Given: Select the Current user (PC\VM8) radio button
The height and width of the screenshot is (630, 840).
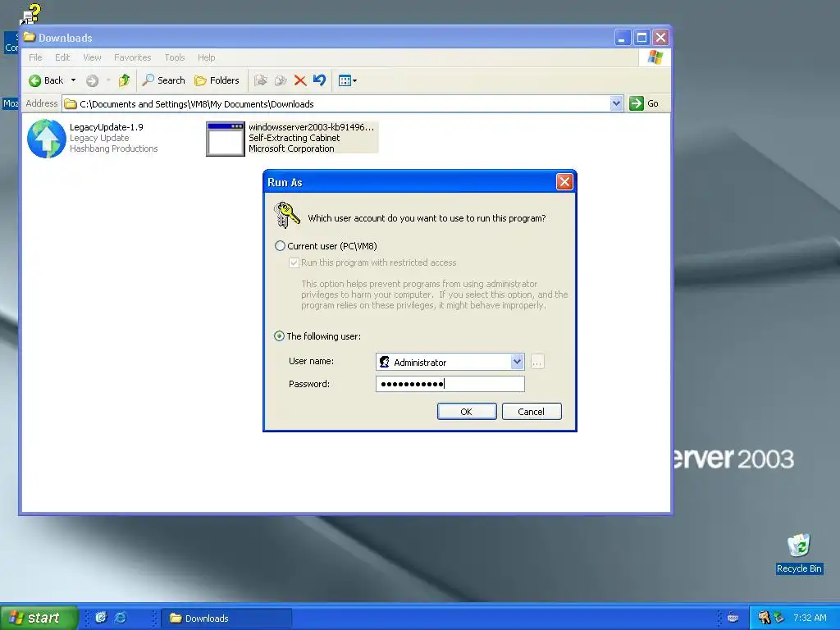Looking at the screenshot, I should pos(280,246).
